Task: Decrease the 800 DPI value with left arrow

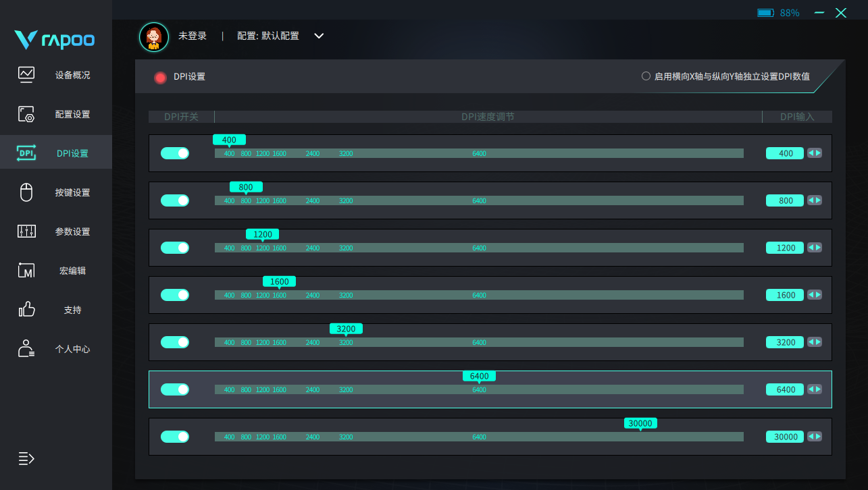Action: click(x=811, y=200)
